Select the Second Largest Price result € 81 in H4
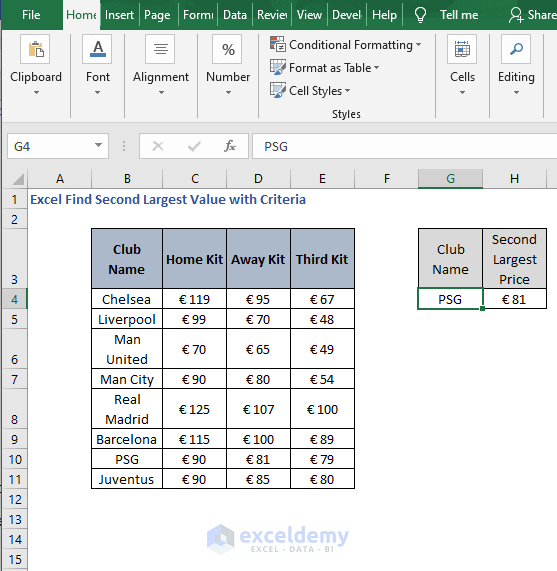 (x=514, y=299)
